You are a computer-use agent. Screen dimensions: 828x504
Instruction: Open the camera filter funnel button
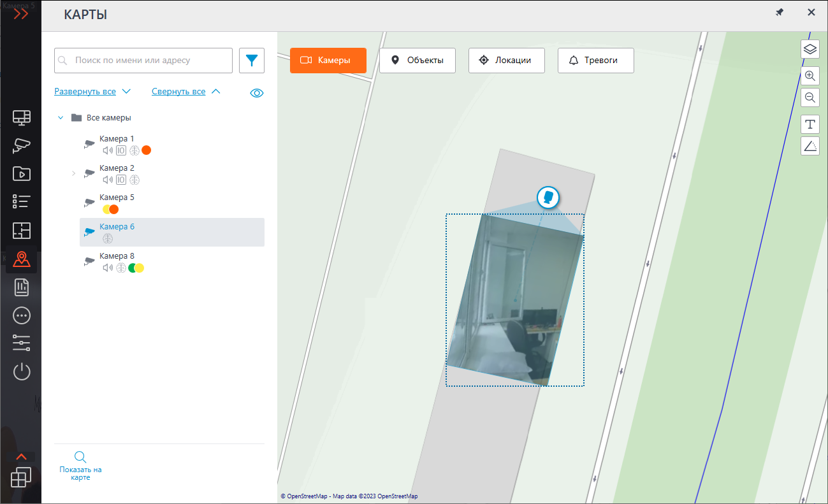click(x=252, y=61)
